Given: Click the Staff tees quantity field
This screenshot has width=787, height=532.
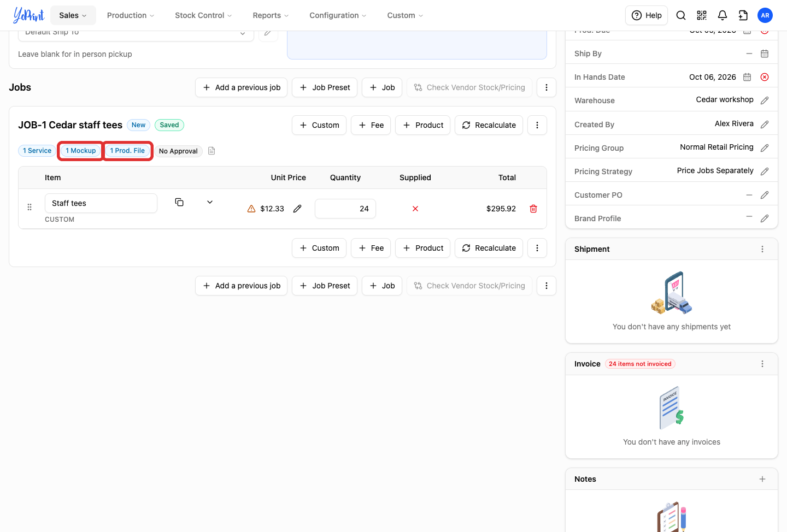Looking at the screenshot, I should tap(345, 209).
